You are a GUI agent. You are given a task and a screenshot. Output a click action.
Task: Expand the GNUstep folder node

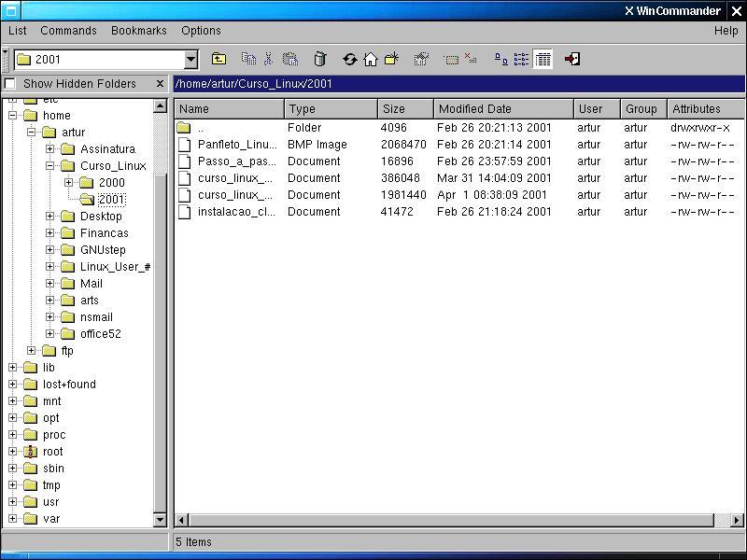click(50, 249)
